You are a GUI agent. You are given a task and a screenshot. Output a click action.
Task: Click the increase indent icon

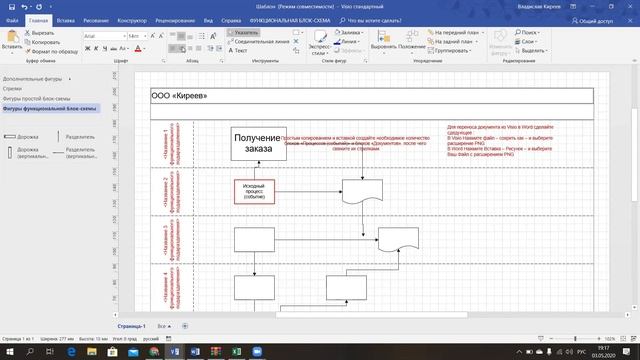pyautogui.click(x=219, y=49)
